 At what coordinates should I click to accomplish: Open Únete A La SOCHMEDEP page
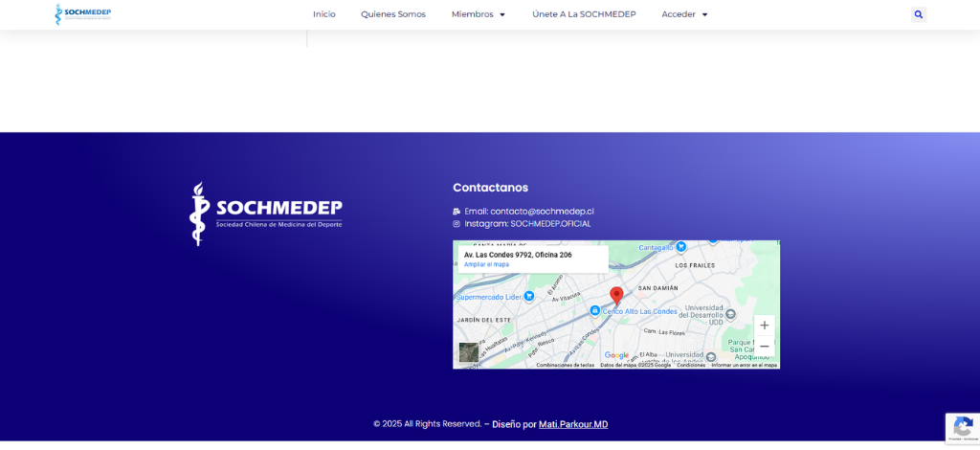tap(584, 14)
